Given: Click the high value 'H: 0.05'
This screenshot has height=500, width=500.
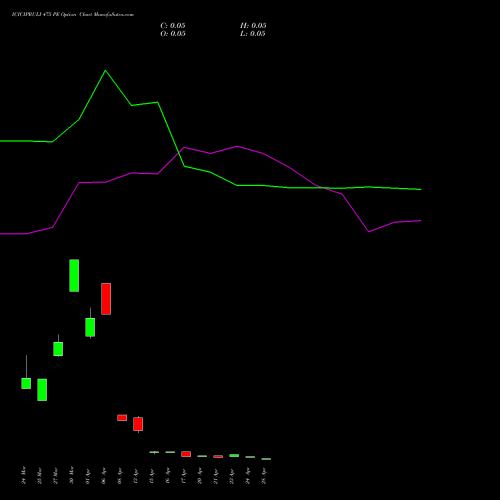Looking at the screenshot, I should coord(253,26).
